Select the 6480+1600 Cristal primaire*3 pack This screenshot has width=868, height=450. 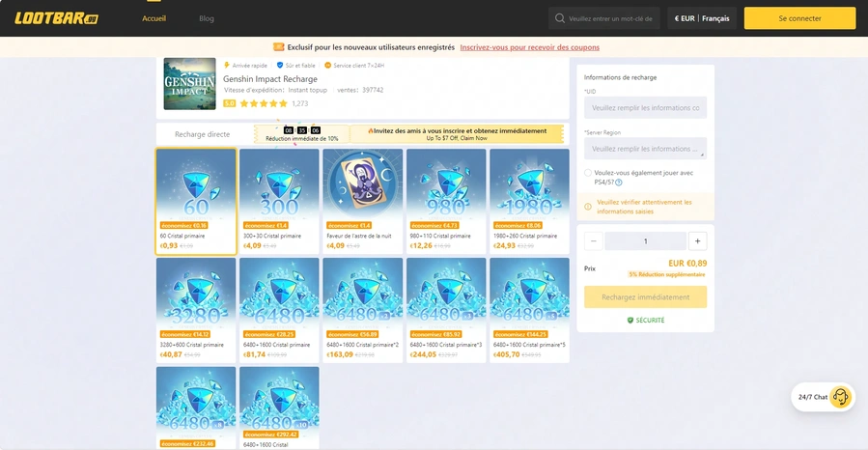(x=446, y=311)
